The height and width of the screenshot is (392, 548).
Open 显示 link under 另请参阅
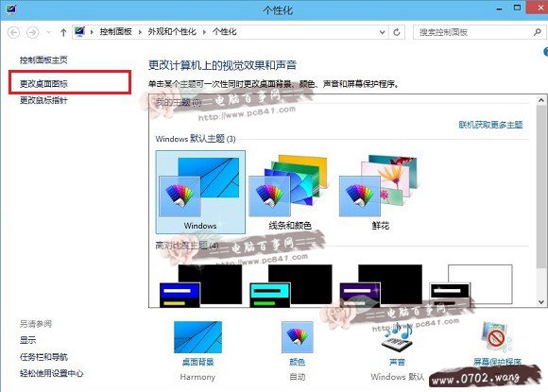(28, 340)
